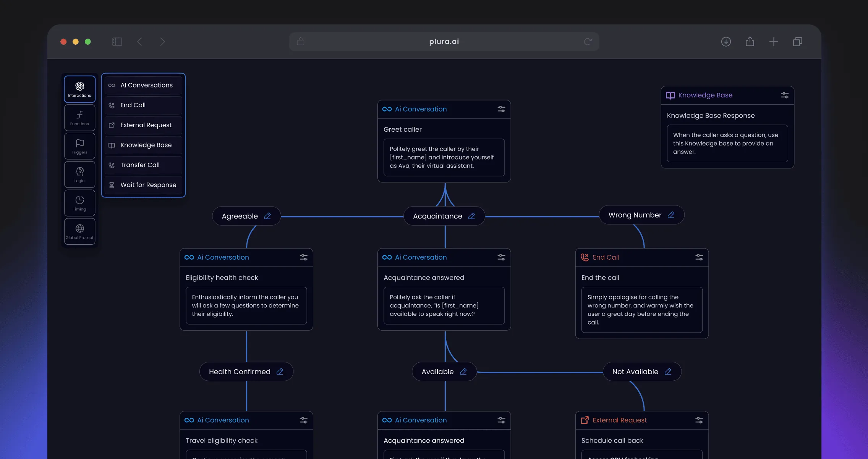Click the phone icon on End Call node
The image size is (868, 459).
click(x=585, y=257)
